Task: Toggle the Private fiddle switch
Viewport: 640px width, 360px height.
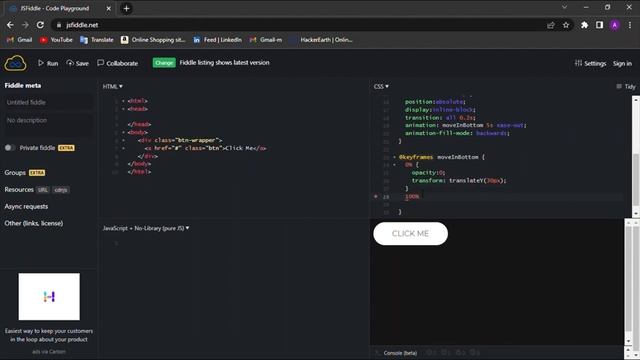Action: [x=10, y=148]
